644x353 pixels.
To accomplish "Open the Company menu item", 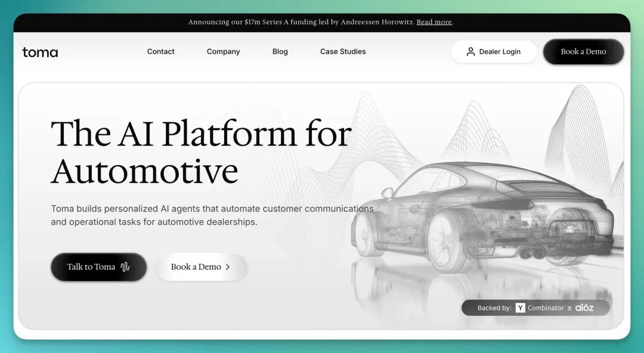I will [x=223, y=52].
